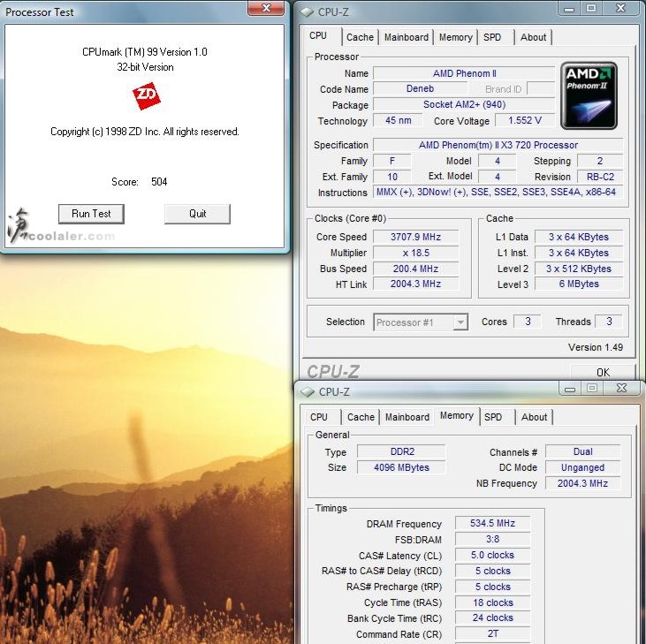Switch to CPU tab in lower CPU-Z
This screenshot has height=644, width=646.
click(x=322, y=417)
